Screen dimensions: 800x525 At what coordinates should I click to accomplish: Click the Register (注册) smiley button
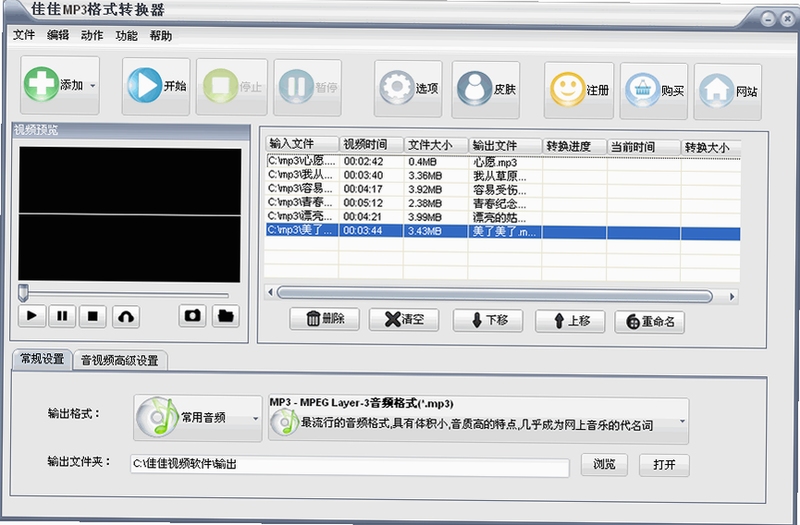[x=579, y=91]
